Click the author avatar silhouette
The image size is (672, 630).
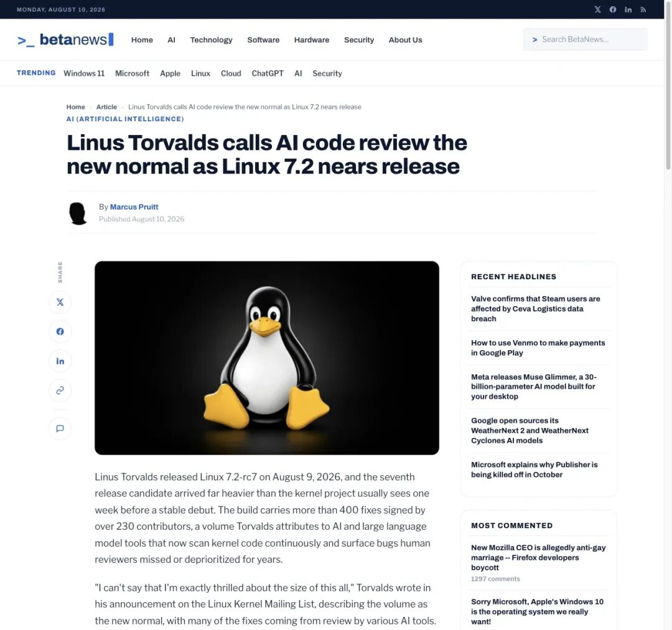click(x=78, y=213)
